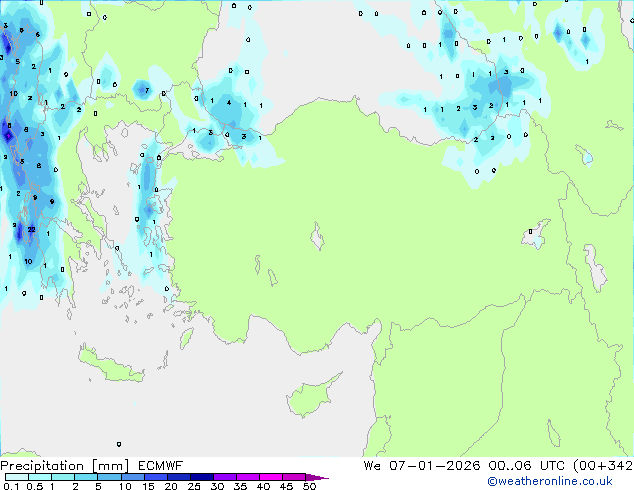Viewport: 634px width, 490px height.
Task: Select the 45 to 50 mm legend swatch
Action: [294, 477]
